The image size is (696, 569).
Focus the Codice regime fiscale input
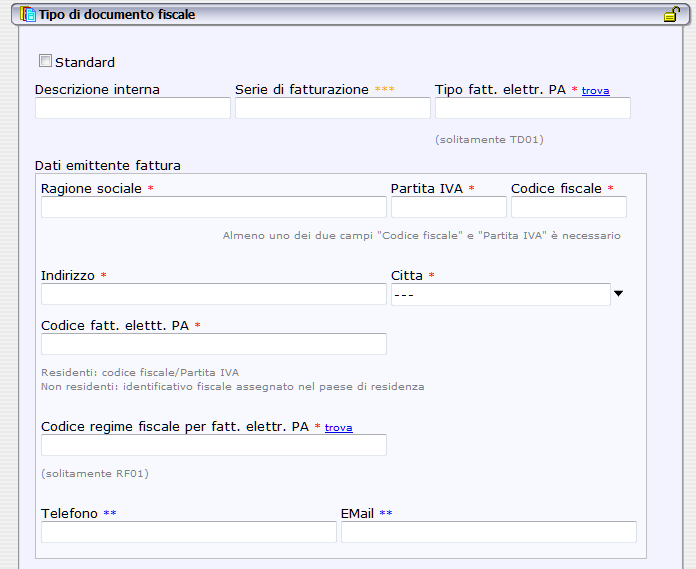(213, 445)
